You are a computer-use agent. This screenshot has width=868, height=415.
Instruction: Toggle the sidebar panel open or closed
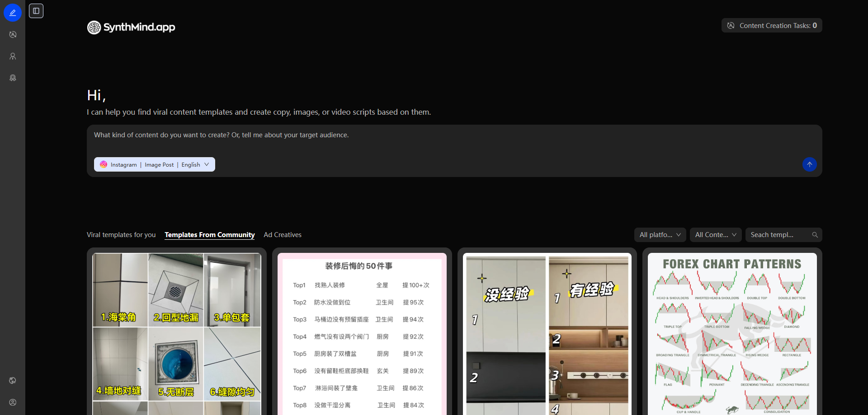[x=36, y=11]
